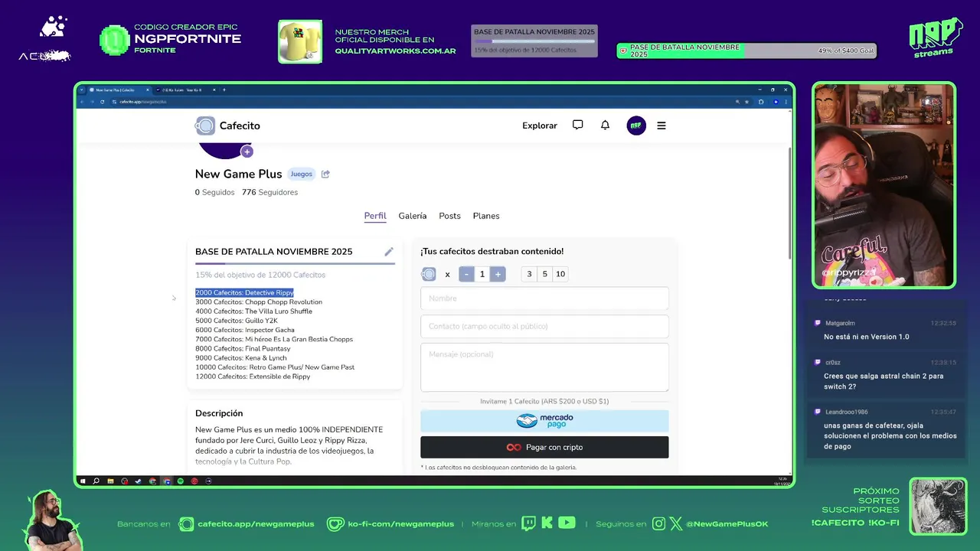Click '12000 Cafecitos: Extensible de Rippy' line

tap(253, 377)
